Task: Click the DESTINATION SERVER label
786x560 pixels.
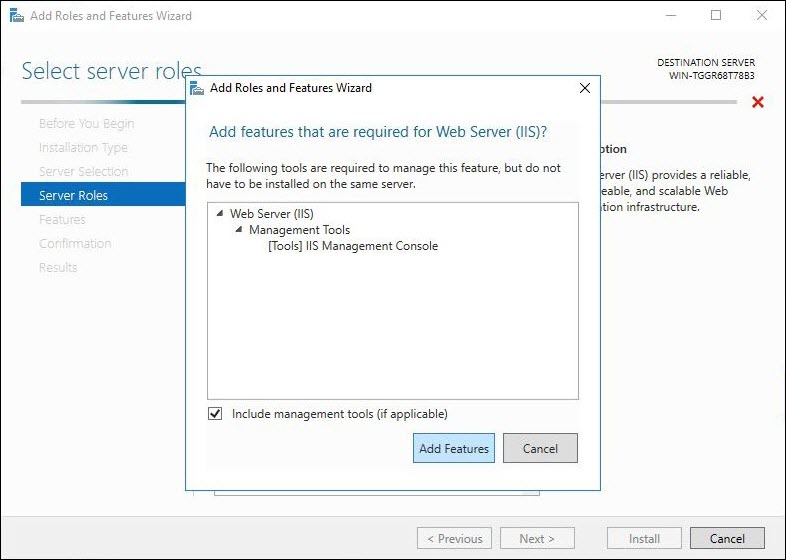Action: coord(706,63)
